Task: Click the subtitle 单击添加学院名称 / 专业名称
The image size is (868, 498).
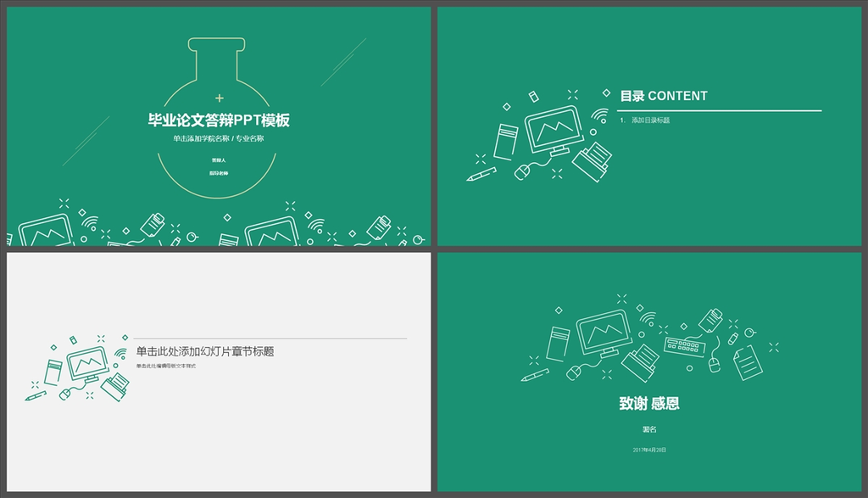Action: (218, 138)
